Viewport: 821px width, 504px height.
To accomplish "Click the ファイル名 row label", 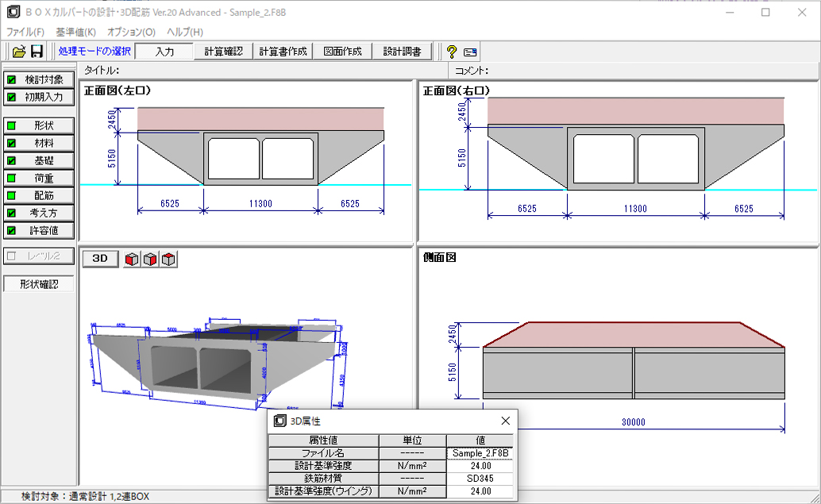I will click(324, 453).
